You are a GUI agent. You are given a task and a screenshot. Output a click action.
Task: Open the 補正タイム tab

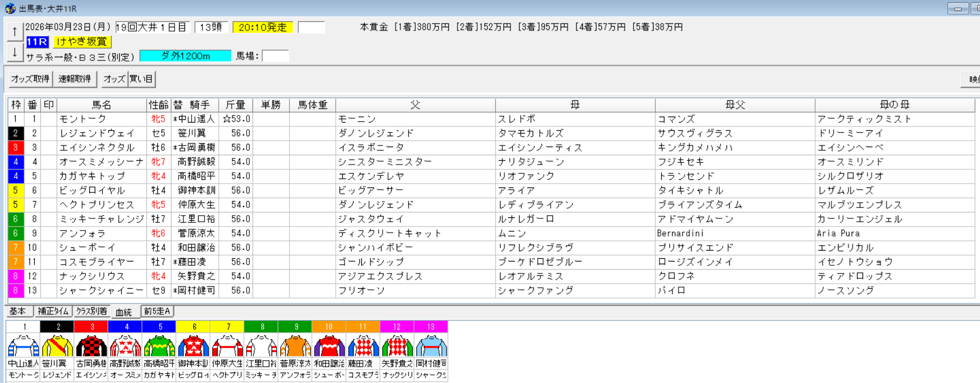[53, 311]
